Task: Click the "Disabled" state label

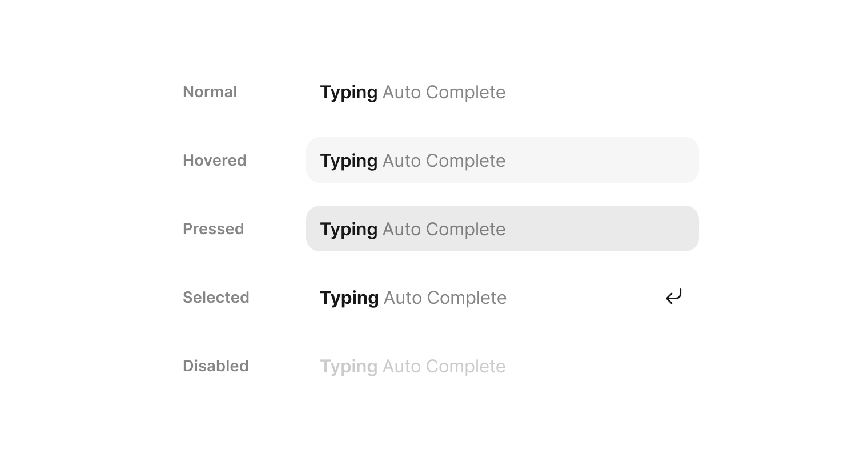Action: click(x=215, y=366)
